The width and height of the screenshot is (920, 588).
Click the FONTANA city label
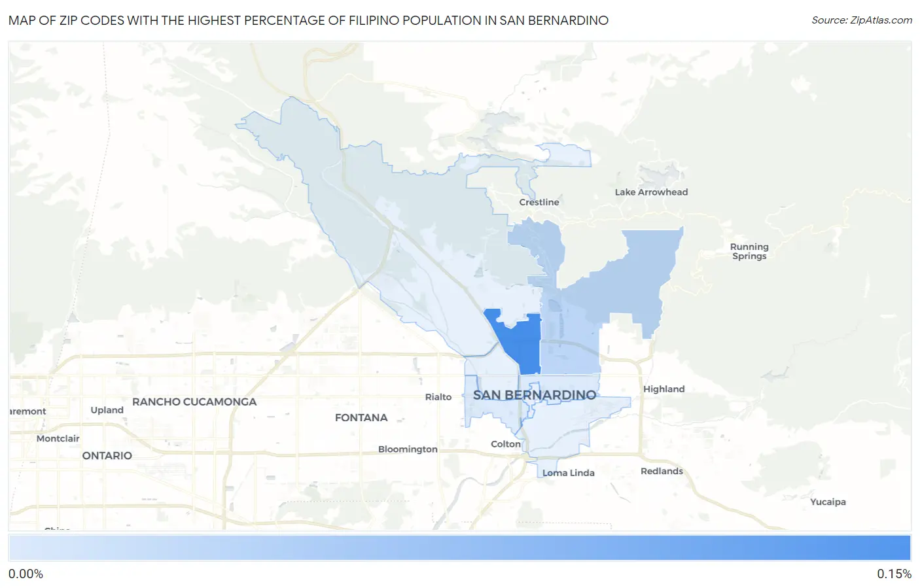[x=361, y=417]
